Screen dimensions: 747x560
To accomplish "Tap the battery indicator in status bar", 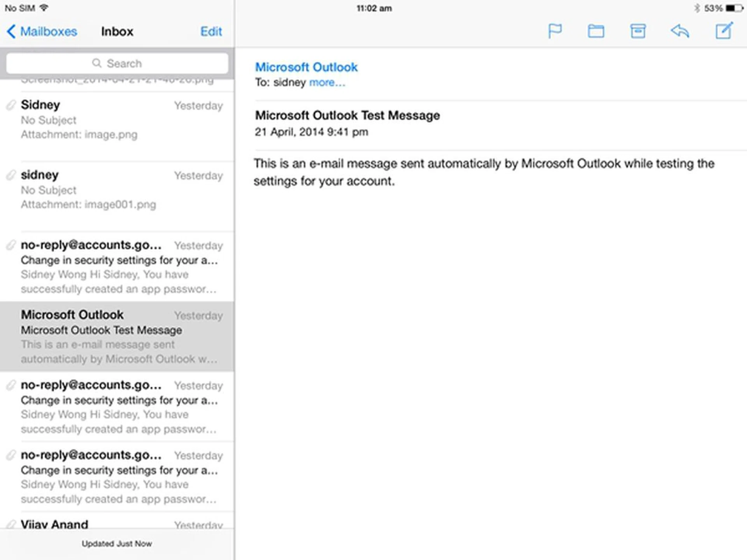I will (734, 8).
